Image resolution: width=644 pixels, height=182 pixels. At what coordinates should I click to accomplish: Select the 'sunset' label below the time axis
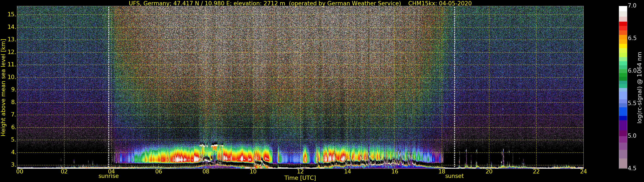pyautogui.click(x=454, y=176)
